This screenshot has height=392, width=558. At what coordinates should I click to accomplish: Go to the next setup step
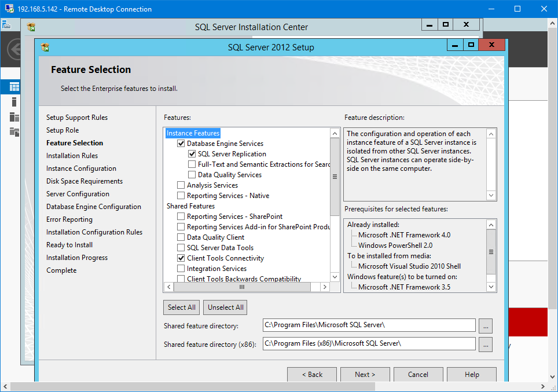tap(365, 374)
